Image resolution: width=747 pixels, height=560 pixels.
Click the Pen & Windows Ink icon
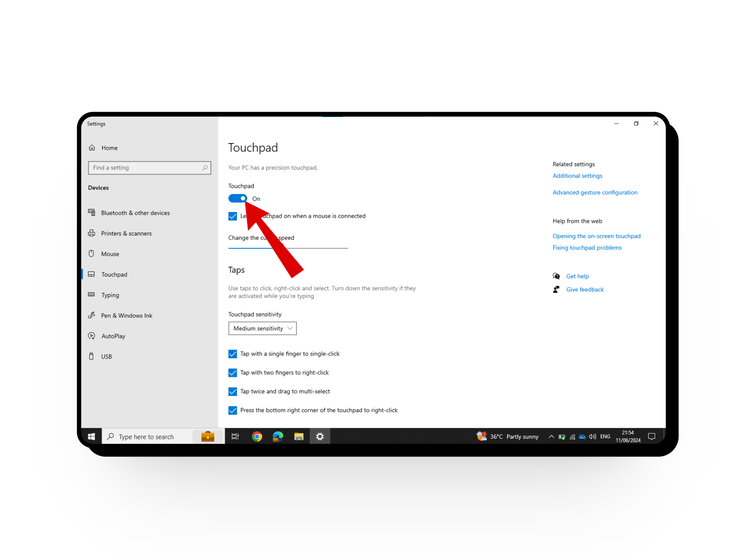pos(91,315)
